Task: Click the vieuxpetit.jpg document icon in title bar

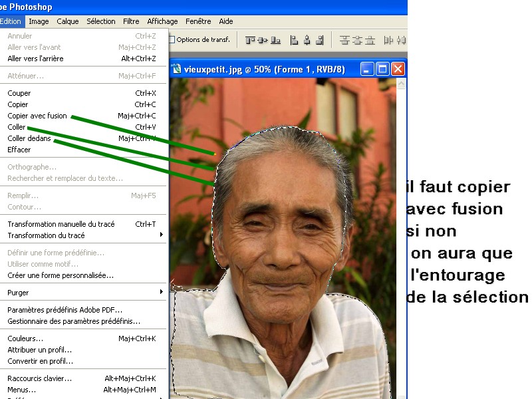Action: [x=176, y=69]
